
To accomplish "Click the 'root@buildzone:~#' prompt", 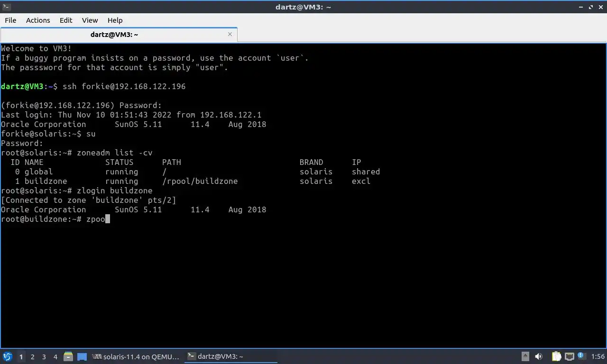I will [x=41, y=219].
